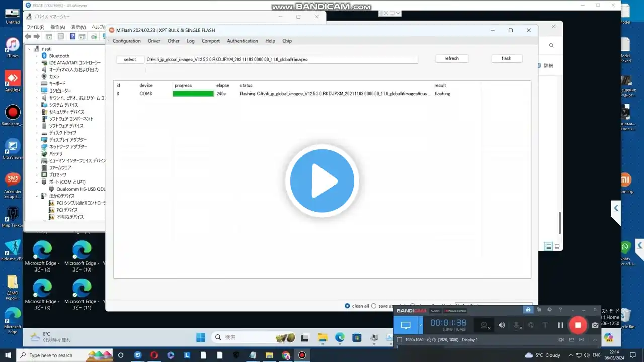
Task: Expand the プロセッサ node in Device Manager
Action: pyautogui.click(x=37, y=174)
